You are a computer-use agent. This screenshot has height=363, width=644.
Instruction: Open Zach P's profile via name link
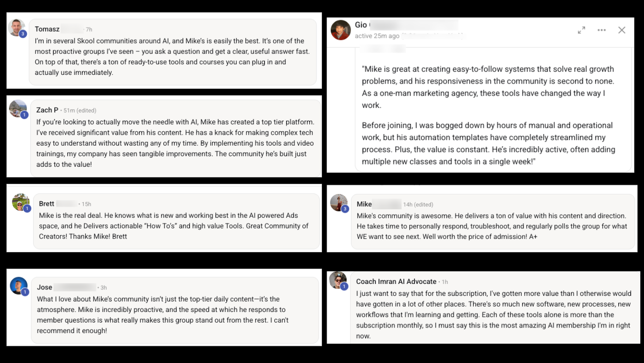click(47, 110)
